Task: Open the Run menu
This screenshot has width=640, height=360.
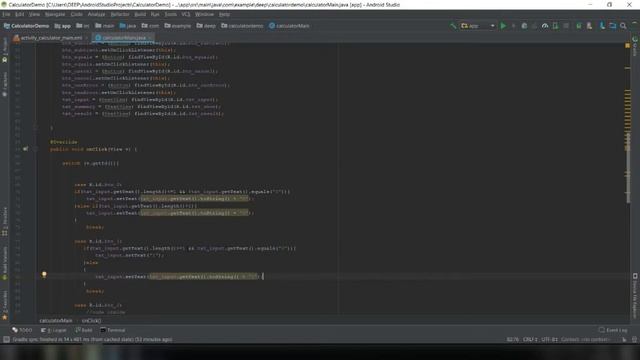Action: [x=155, y=14]
